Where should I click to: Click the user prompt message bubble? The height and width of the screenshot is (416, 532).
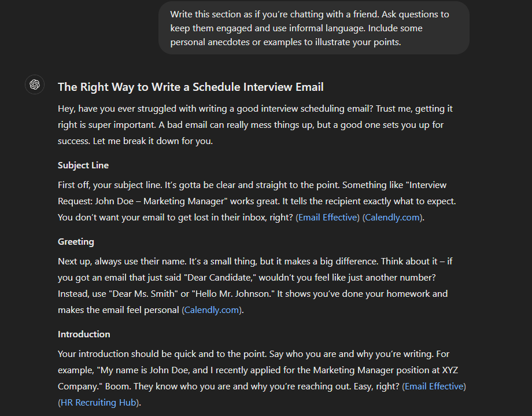point(313,28)
